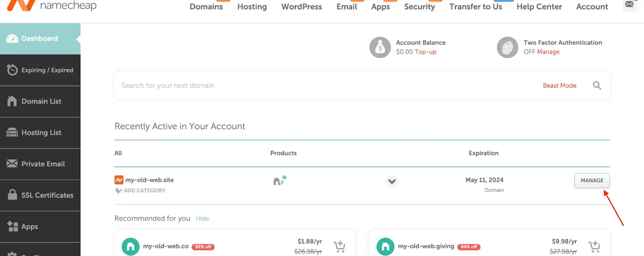Viewport: 644px width, 256px height.
Task: Hide the Recommended for you section
Action: tap(202, 219)
